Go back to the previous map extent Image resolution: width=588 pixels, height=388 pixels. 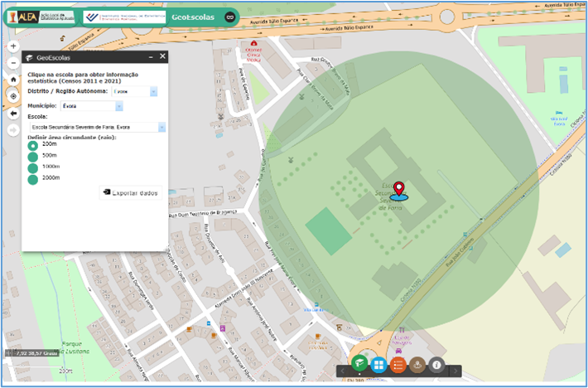tap(13, 113)
